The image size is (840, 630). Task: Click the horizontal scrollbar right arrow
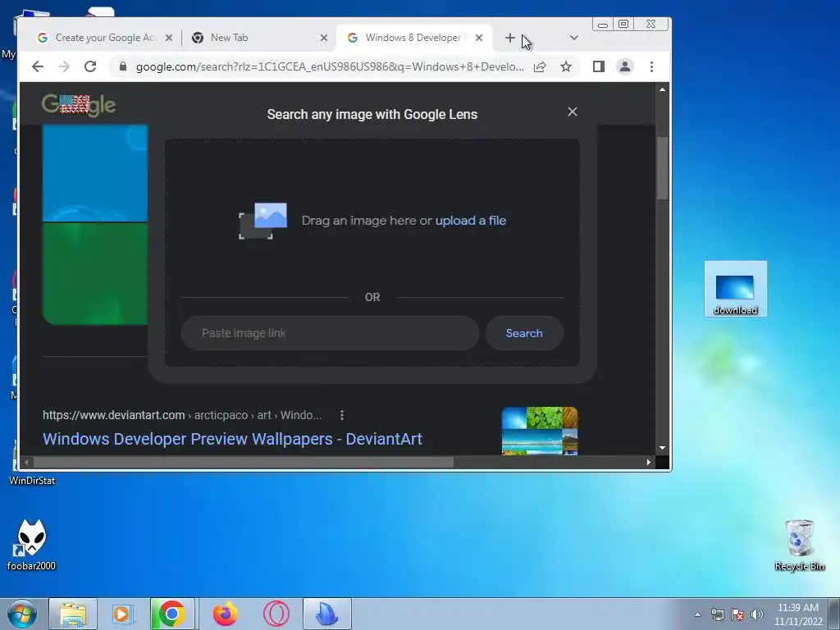649,462
